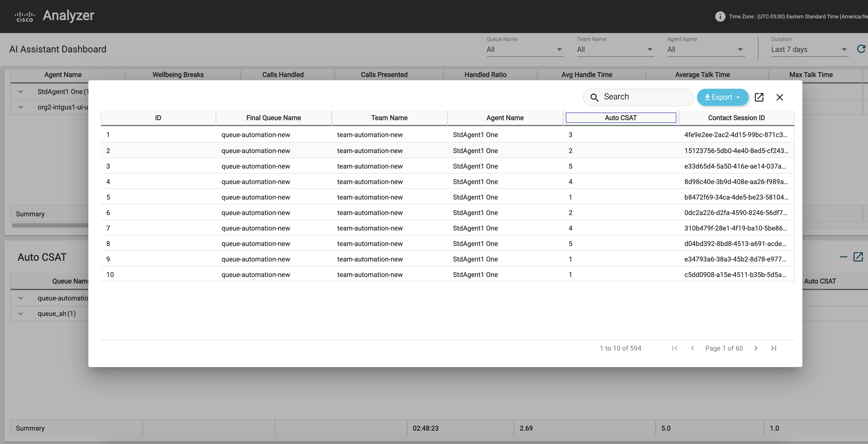Click the navigate to last page icon

point(773,348)
